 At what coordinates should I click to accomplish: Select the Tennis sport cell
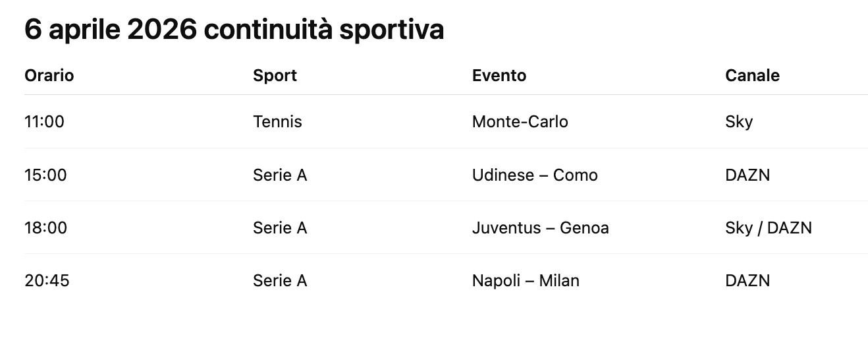click(x=277, y=122)
